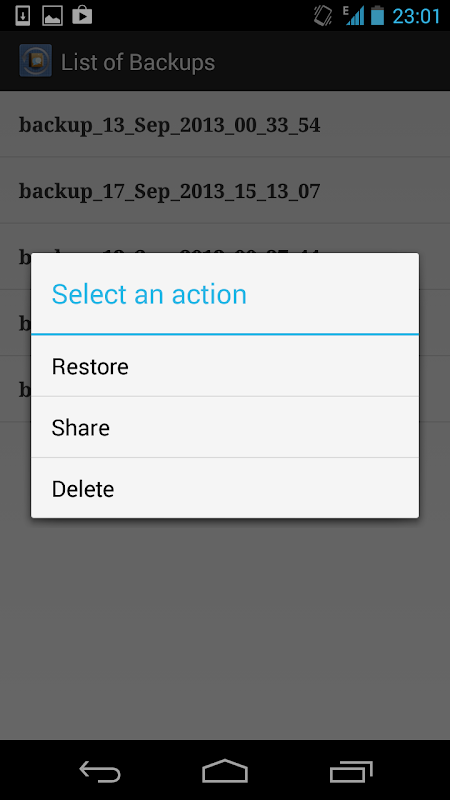
Task: Tap the 23:01 clock in status bar
Action: pos(416,16)
